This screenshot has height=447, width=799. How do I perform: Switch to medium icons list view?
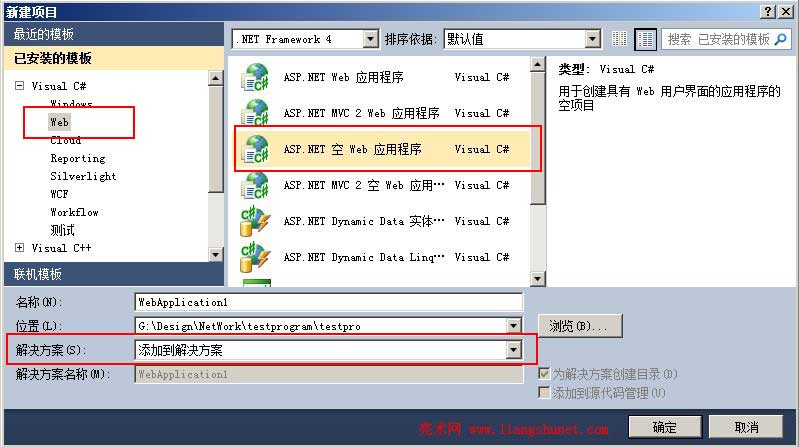point(645,39)
